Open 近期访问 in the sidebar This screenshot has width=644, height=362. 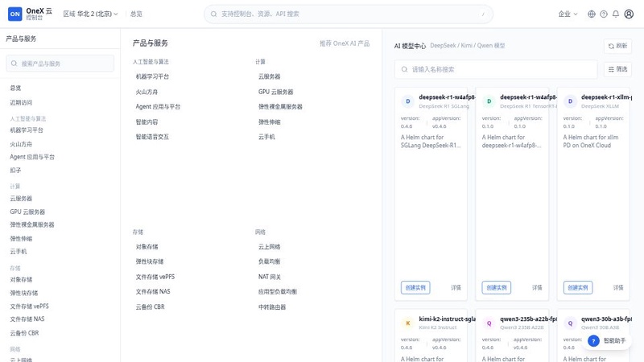pos(21,103)
